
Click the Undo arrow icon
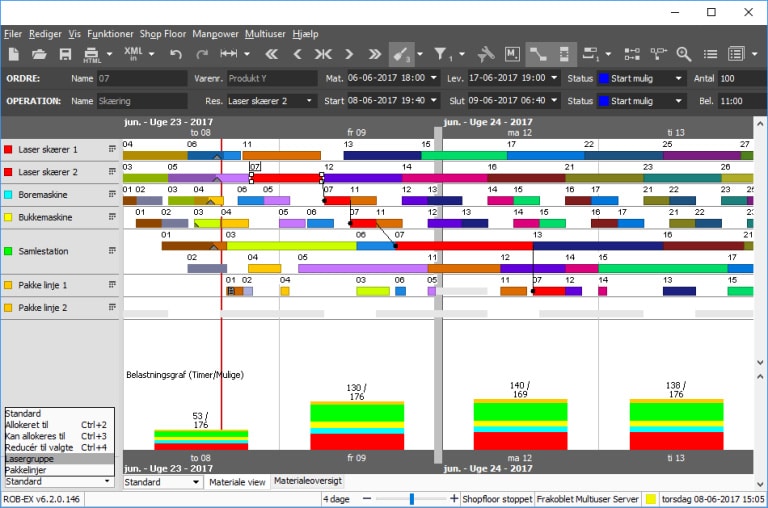[x=176, y=54]
